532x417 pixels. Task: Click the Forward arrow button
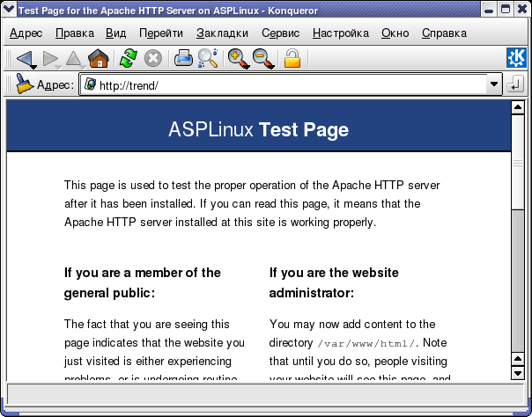[50, 59]
